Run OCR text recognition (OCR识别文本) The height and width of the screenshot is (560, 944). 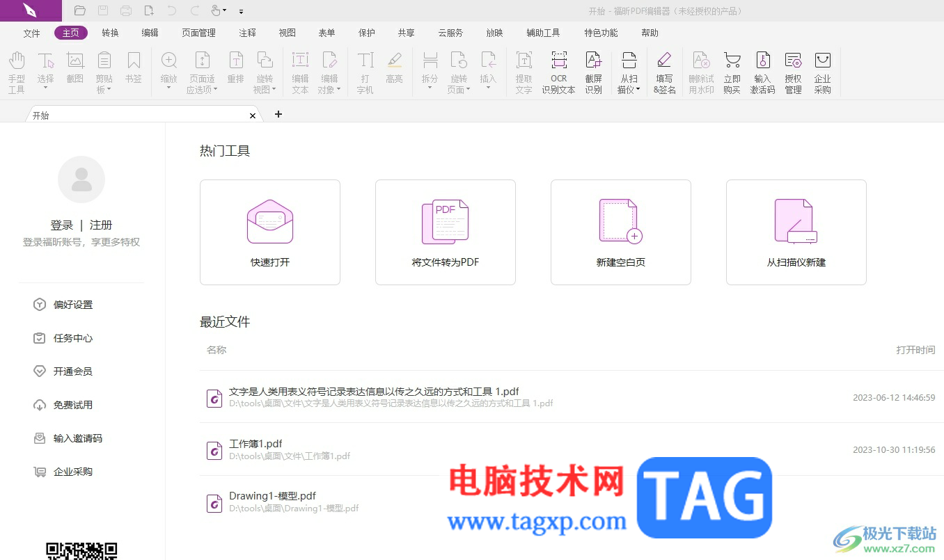point(559,72)
